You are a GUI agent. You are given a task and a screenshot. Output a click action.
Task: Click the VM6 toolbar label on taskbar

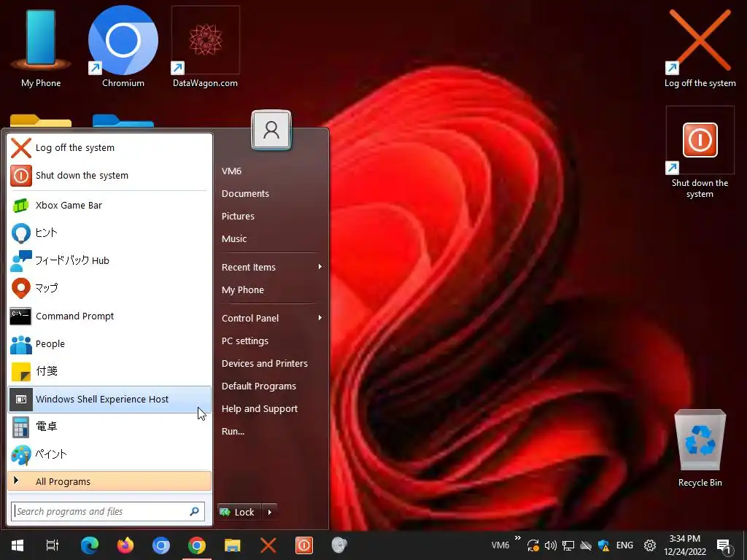point(500,545)
